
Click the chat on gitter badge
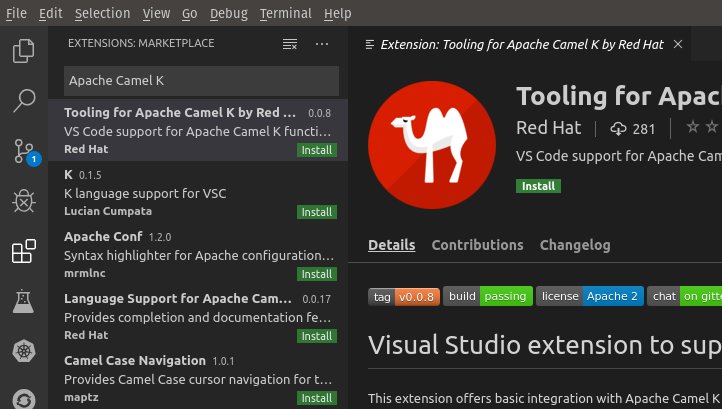click(684, 296)
